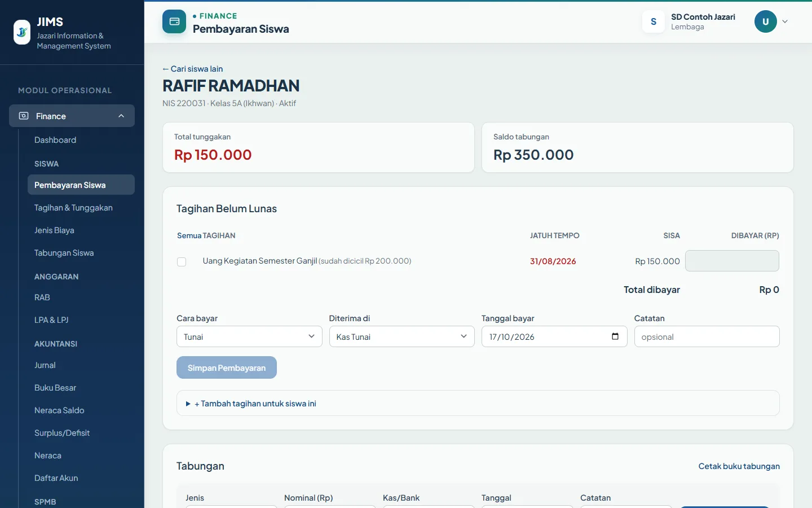The height and width of the screenshot is (508, 812).
Task: Open the Cara bayar dropdown
Action: point(249,336)
